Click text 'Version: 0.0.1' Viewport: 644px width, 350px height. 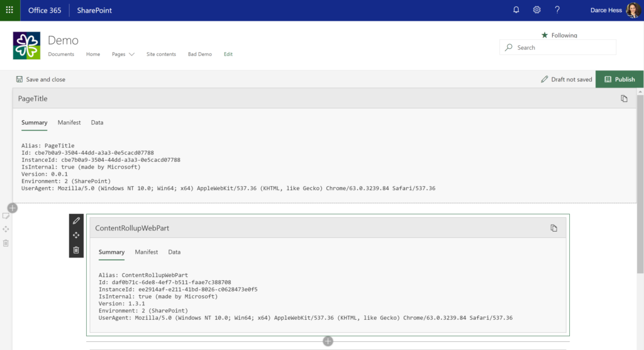(45, 174)
